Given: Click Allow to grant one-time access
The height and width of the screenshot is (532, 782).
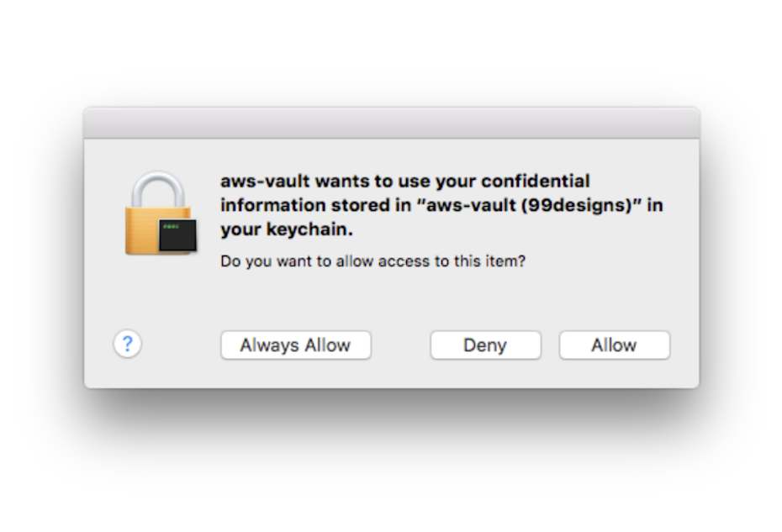Looking at the screenshot, I should tap(614, 345).
